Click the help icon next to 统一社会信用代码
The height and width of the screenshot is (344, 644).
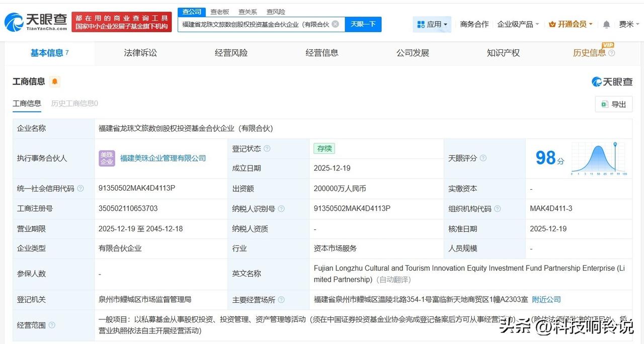pos(81,189)
